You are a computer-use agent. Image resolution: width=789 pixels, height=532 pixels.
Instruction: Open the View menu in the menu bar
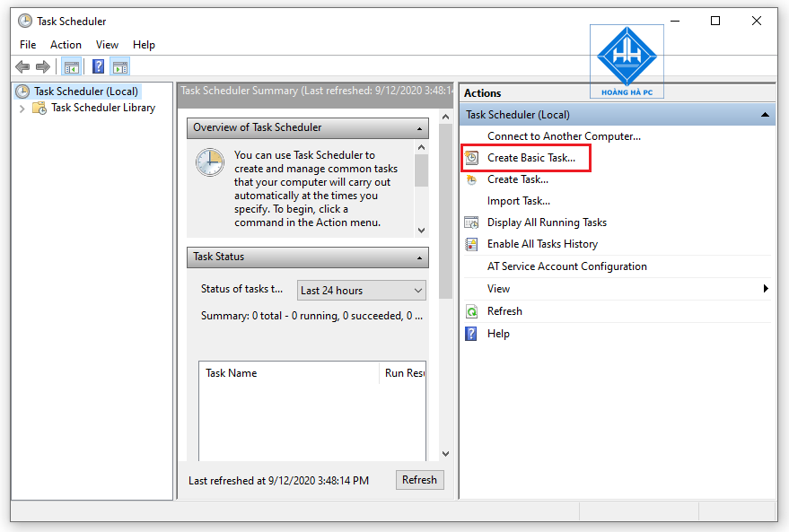click(x=107, y=45)
